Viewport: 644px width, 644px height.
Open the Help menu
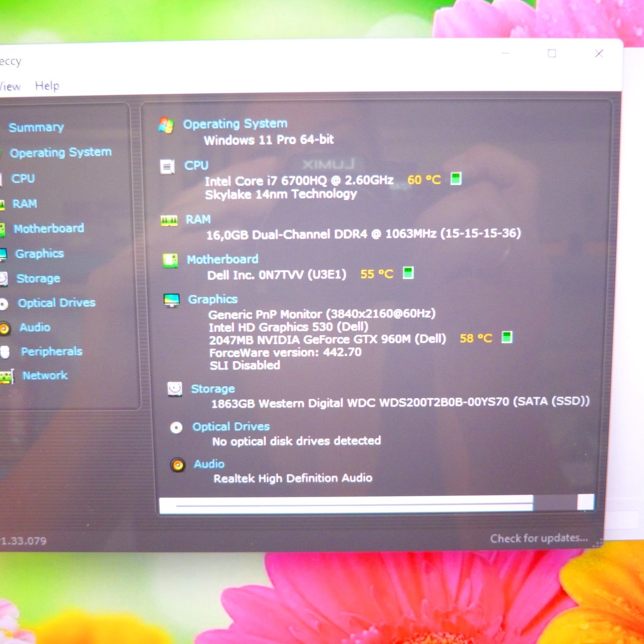click(x=47, y=86)
